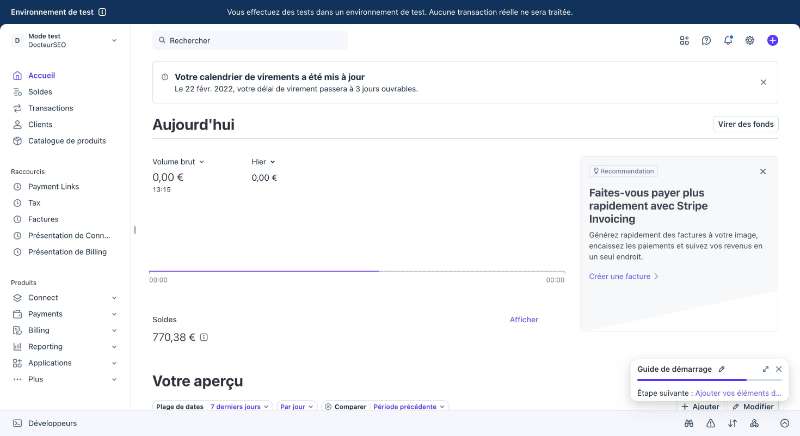Click the Reporting chart icon in sidebar
Image resolution: width=800 pixels, height=436 pixels.
pyautogui.click(x=17, y=347)
